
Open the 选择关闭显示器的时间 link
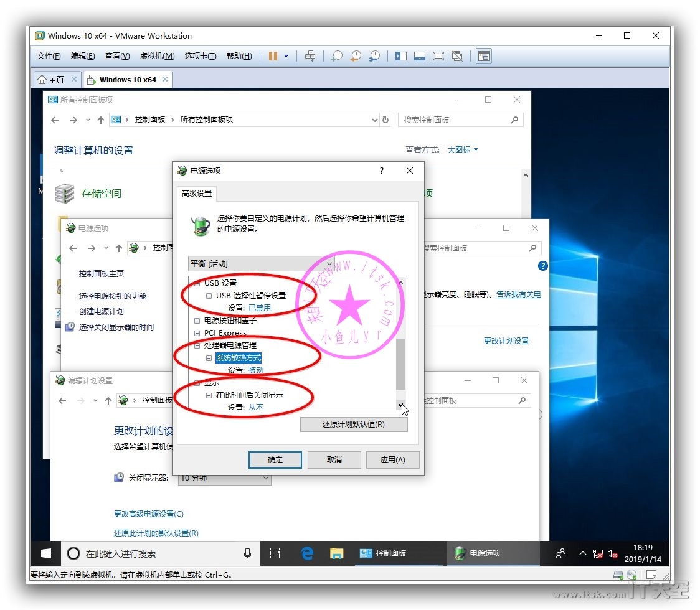pyautogui.click(x=116, y=327)
